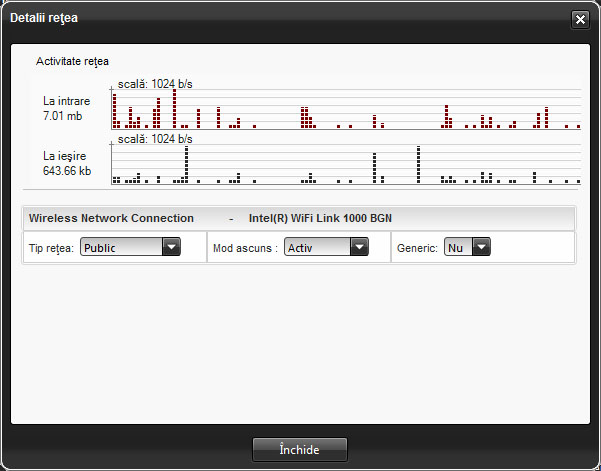Click the Închide button

(x=299, y=449)
